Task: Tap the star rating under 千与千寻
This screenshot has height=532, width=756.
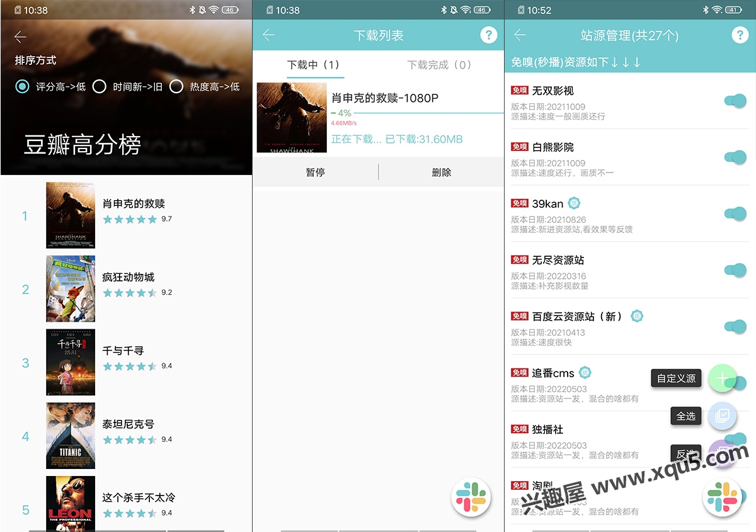Action: click(130, 366)
